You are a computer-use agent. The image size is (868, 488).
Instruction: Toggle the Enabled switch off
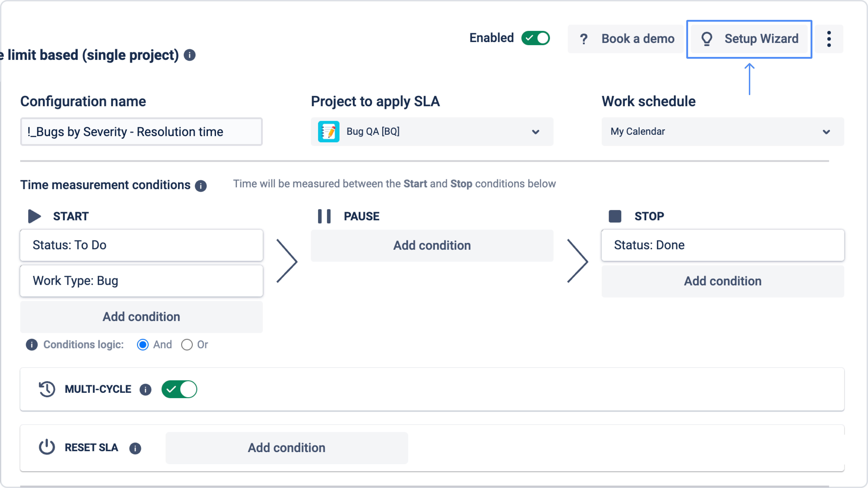535,38
